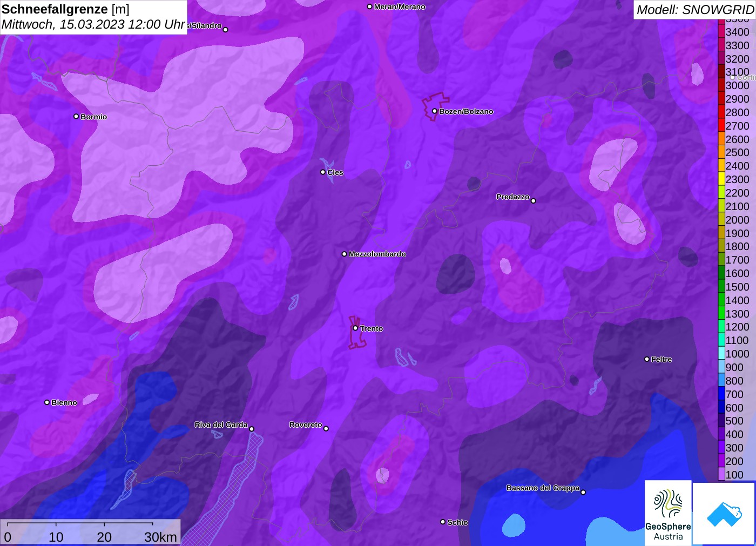The image size is (756, 546).
Task: Click the "Modell: SNOWGRID" label
Action: coord(695,10)
